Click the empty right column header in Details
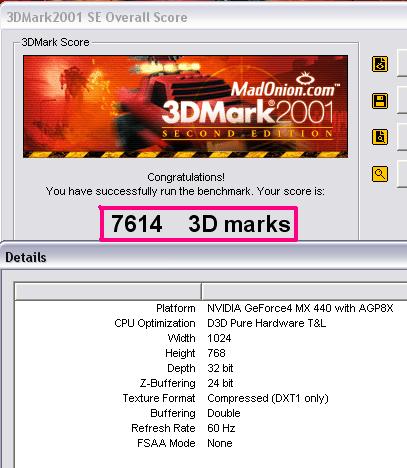Image resolution: width=407 pixels, height=468 pixels. coord(305,292)
